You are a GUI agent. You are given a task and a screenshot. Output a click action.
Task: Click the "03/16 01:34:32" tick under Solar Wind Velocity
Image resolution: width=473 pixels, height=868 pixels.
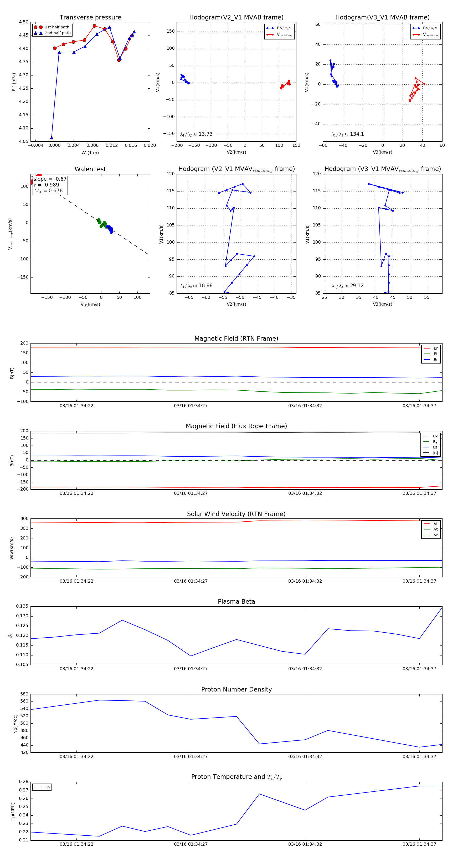coord(305,581)
